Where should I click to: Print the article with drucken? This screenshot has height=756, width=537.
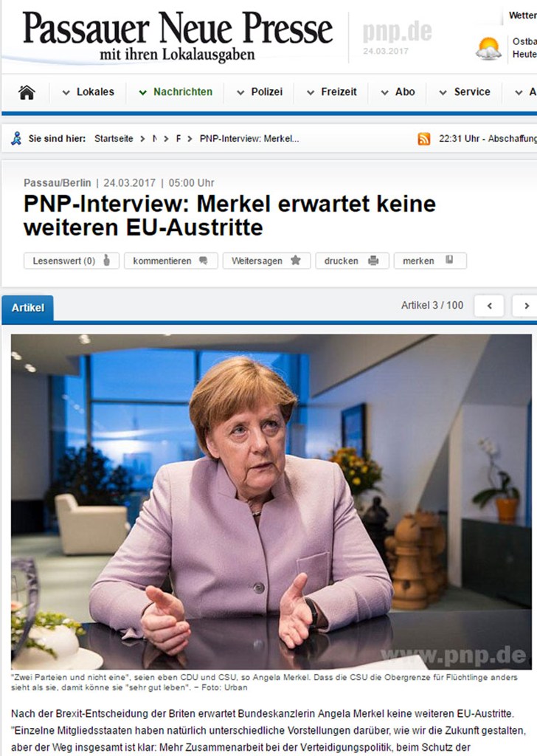tap(352, 261)
